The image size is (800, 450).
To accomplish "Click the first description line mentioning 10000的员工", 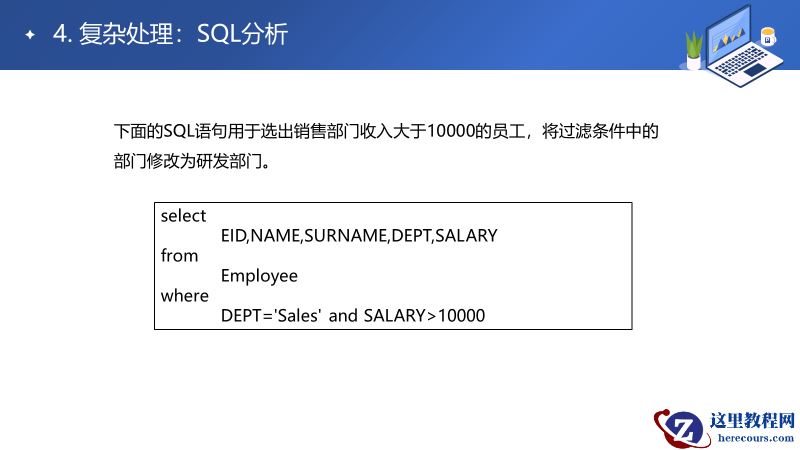I will (387, 132).
